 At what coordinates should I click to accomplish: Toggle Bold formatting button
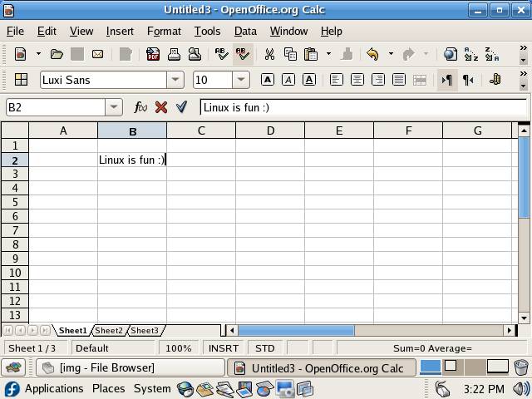pyautogui.click(x=268, y=80)
